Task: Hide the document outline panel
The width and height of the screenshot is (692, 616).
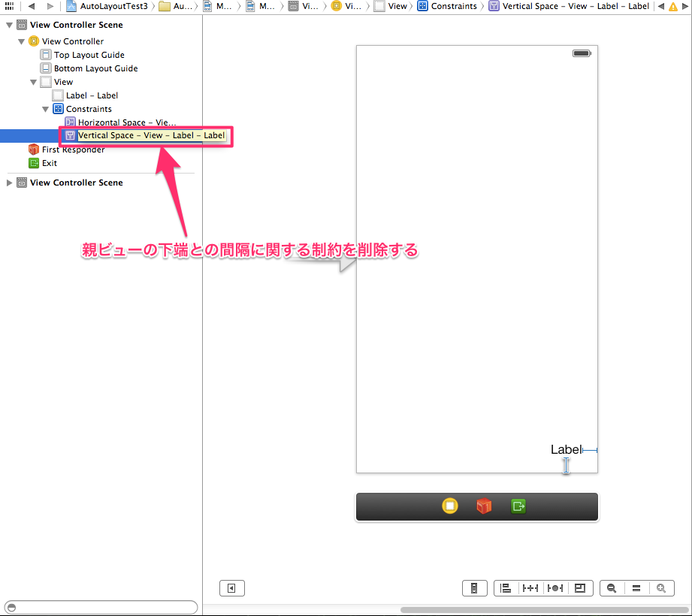Action: (x=231, y=587)
